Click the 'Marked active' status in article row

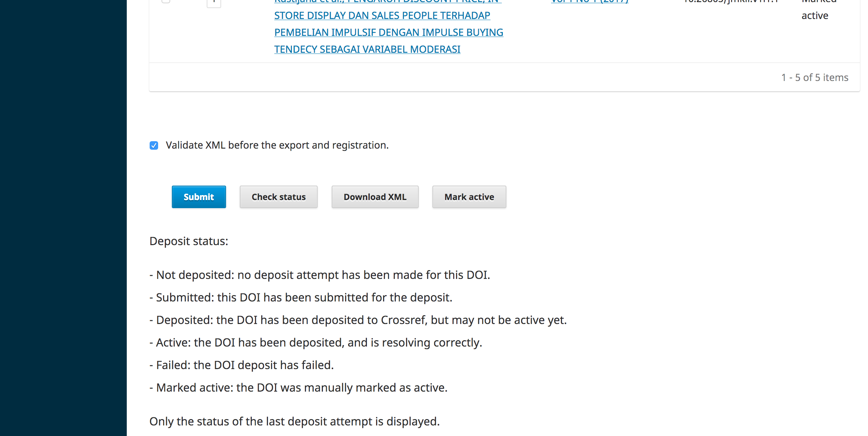[x=815, y=15]
